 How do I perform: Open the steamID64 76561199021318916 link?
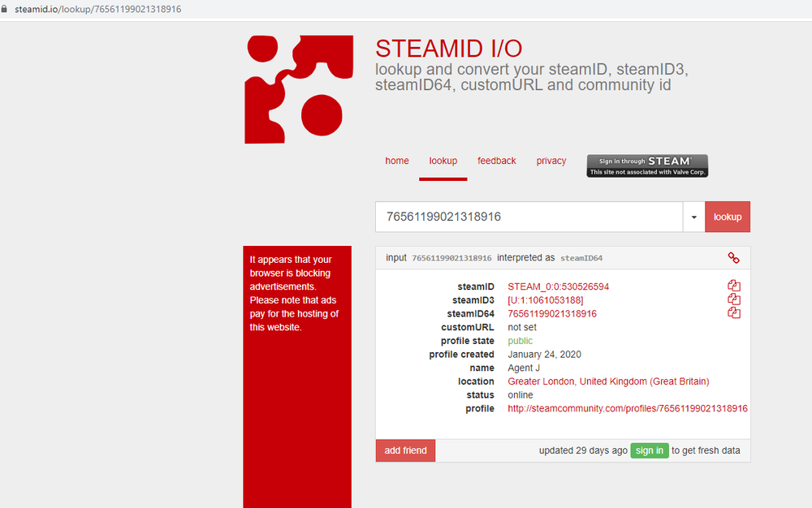tap(552, 313)
